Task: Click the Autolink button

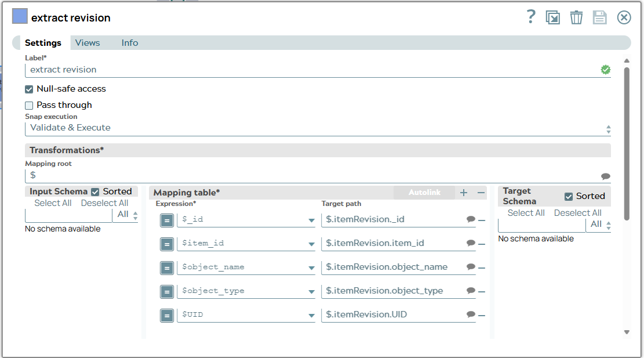Action: pos(424,193)
